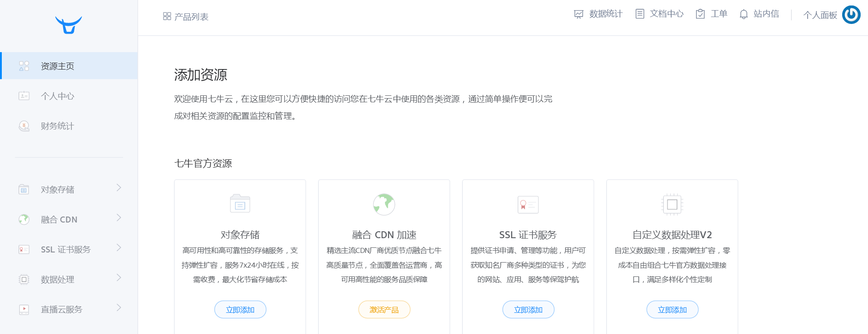Open the 站内信 top link

tap(766, 14)
